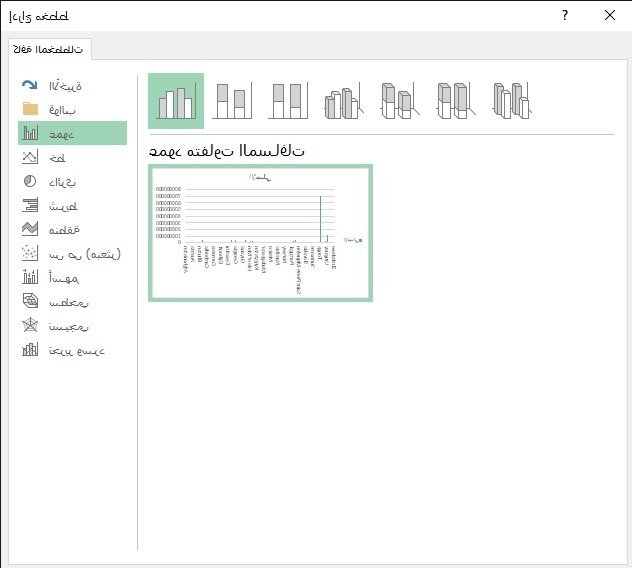Open the Recent charts category
The width and height of the screenshot is (632, 568).
[x=72, y=86]
